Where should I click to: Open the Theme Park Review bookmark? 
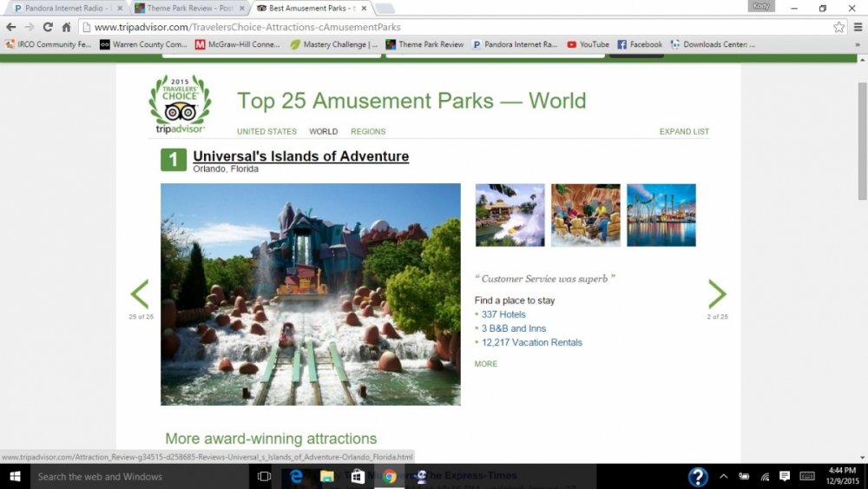point(424,44)
